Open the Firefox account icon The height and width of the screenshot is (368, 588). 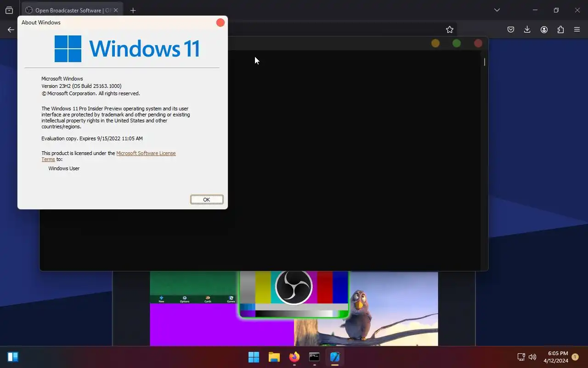pyautogui.click(x=544, y=29)
